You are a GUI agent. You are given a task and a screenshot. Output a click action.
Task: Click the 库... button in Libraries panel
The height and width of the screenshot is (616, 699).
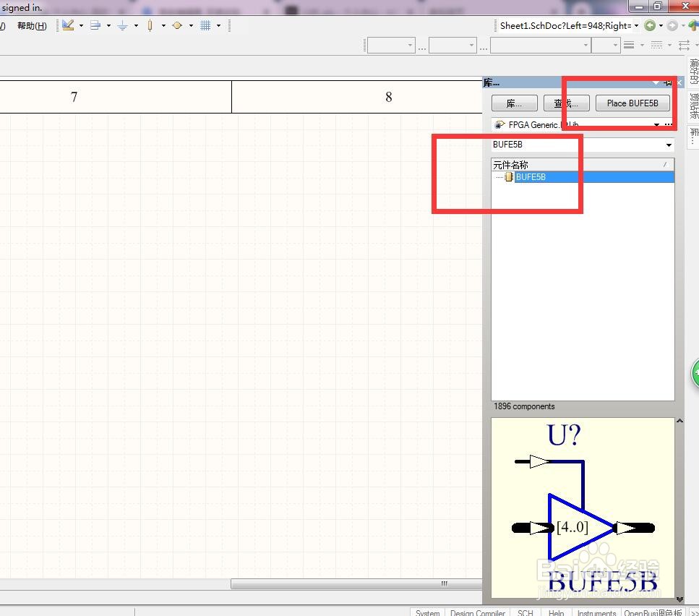[515, 103]
